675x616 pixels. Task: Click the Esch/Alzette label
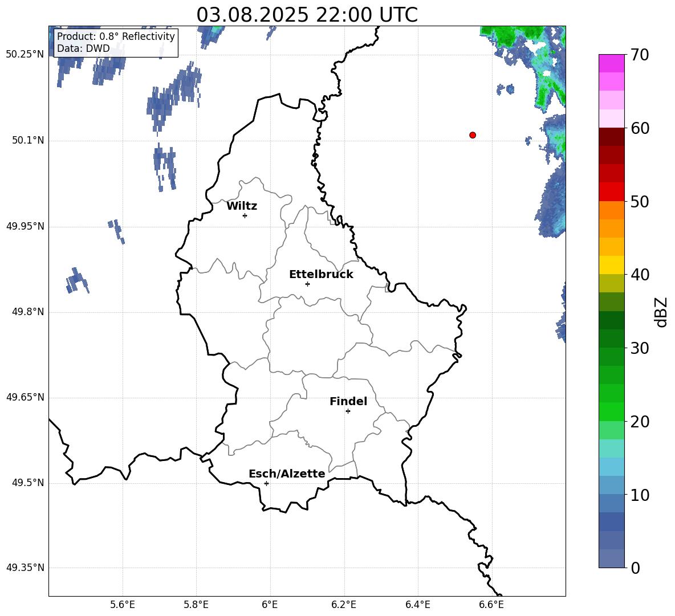click(287, 474)
